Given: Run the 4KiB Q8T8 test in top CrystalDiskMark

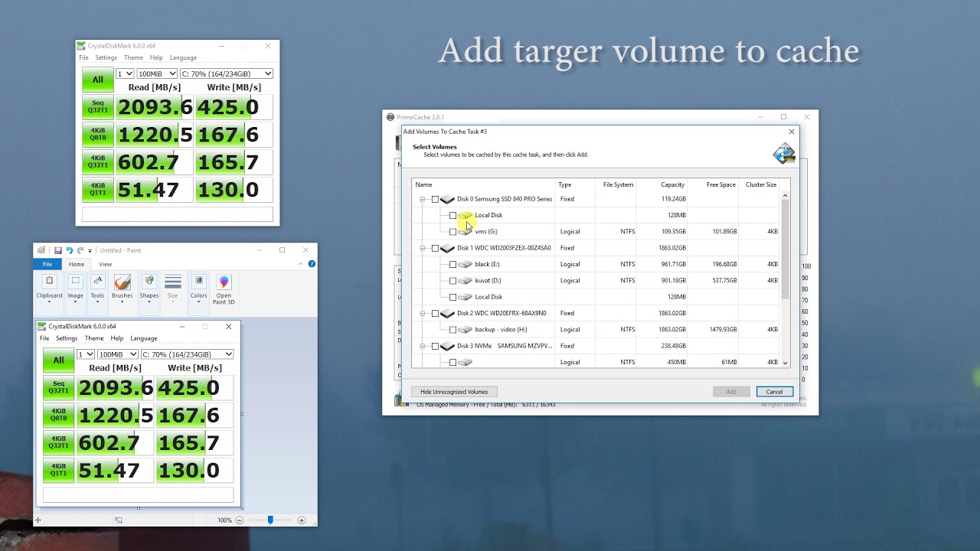Looking at the screenshot, I should [x=98, y=135].
